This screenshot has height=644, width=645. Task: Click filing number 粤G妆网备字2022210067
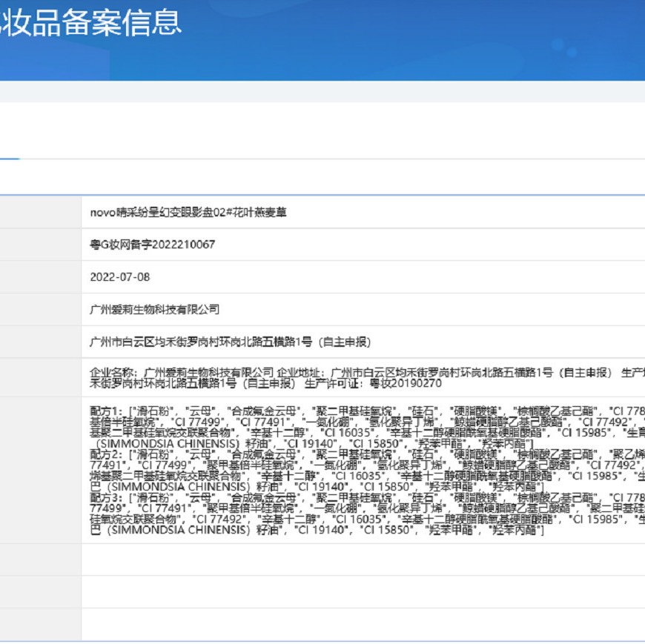153,245
